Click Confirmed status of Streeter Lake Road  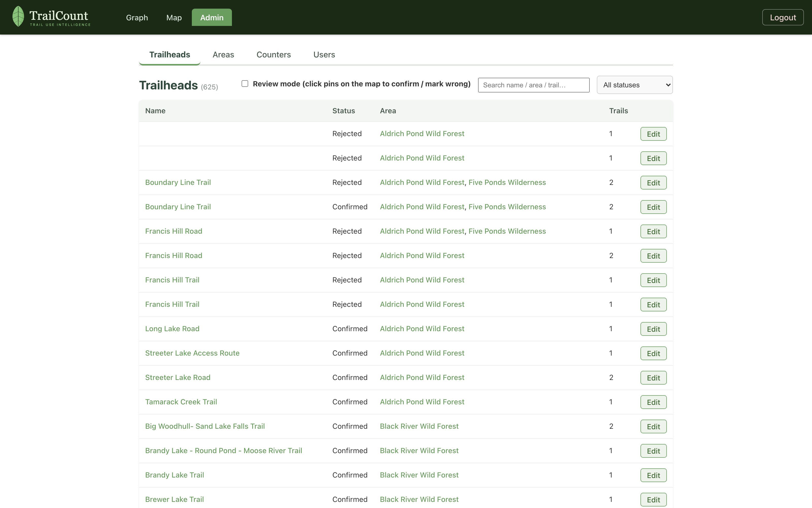click(x=350, y=378)
